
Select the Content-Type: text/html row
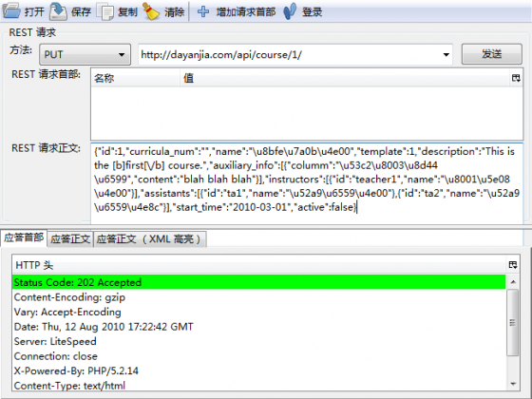point(258,385)
